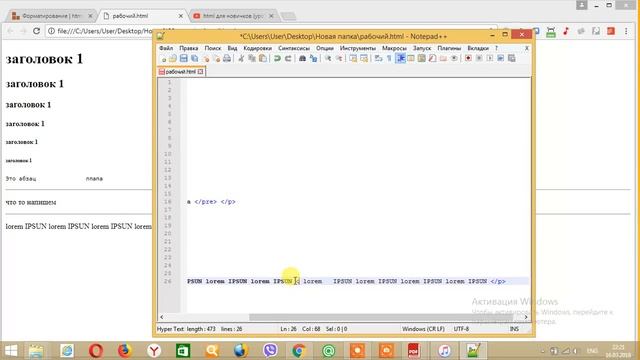640x360 pixels.
Task: Toggle word wrap toolbar icon
Action: tap(378, 58)
